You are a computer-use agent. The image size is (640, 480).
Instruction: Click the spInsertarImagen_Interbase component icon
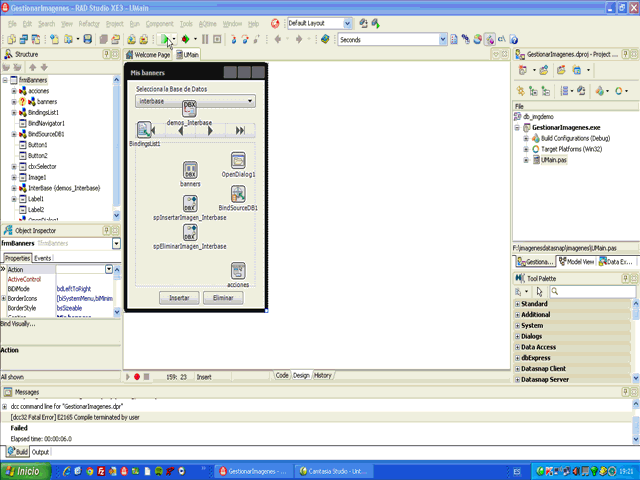pos(189,204)
